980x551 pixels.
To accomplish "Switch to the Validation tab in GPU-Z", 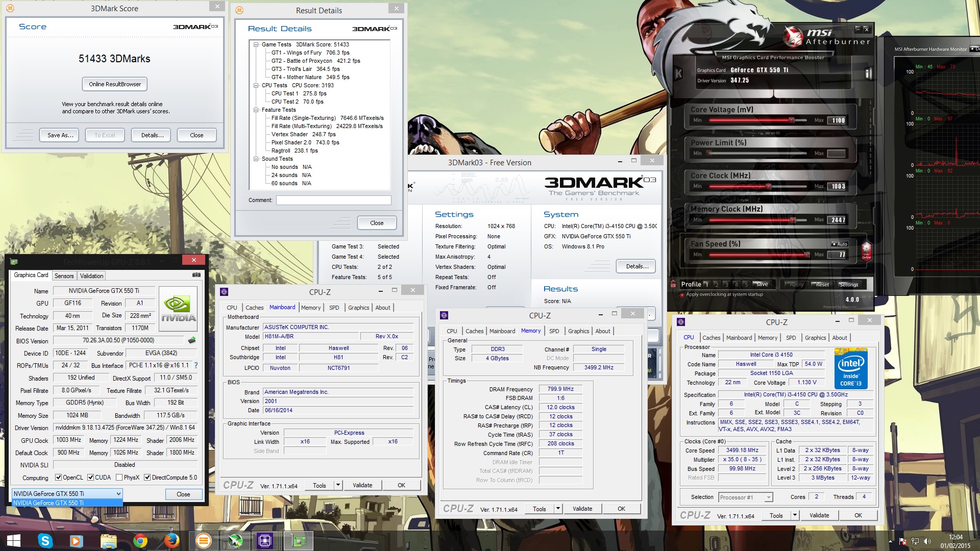I will pos(92,275).
